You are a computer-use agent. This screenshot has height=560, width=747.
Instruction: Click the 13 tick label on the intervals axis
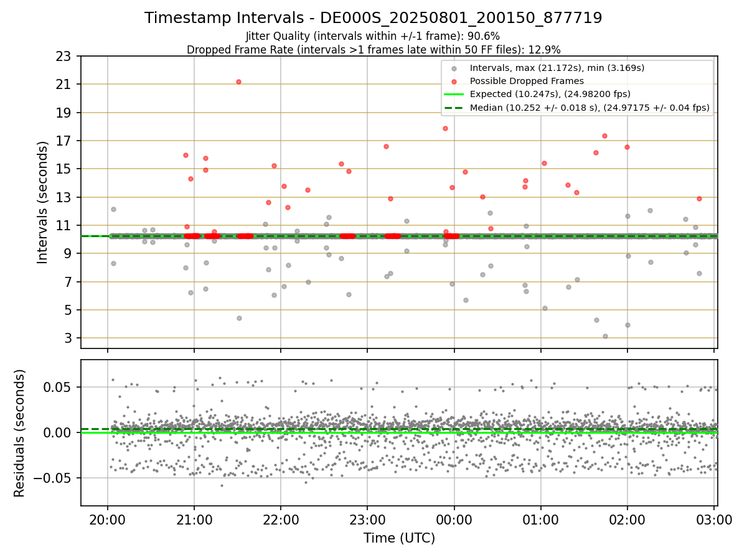coord(64,197)
